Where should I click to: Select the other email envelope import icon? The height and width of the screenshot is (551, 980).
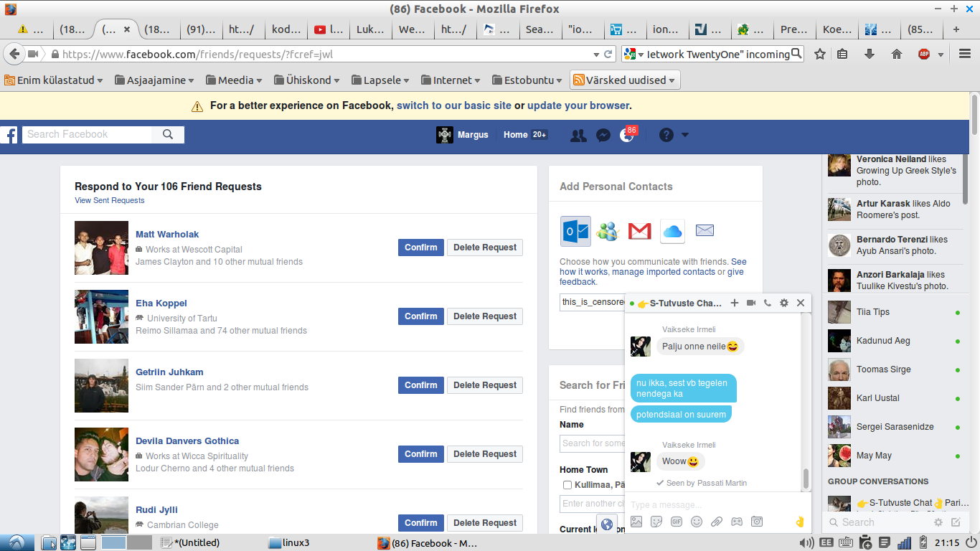pos(705,231)
